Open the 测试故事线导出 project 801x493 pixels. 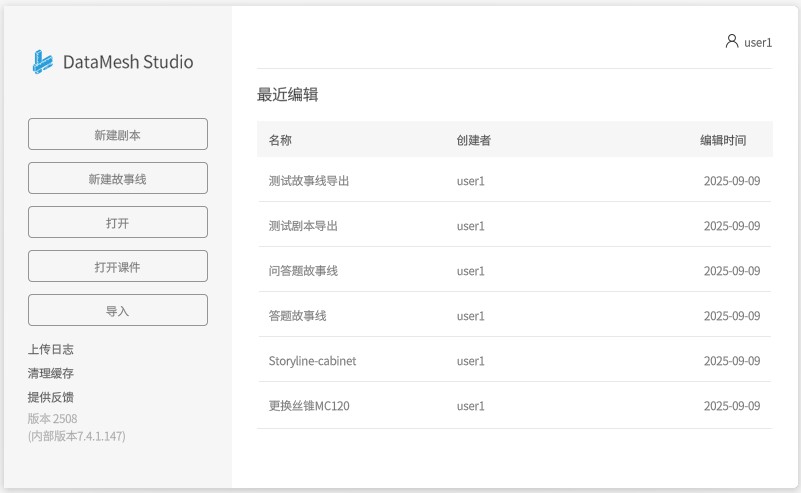[x=308, y=181]
